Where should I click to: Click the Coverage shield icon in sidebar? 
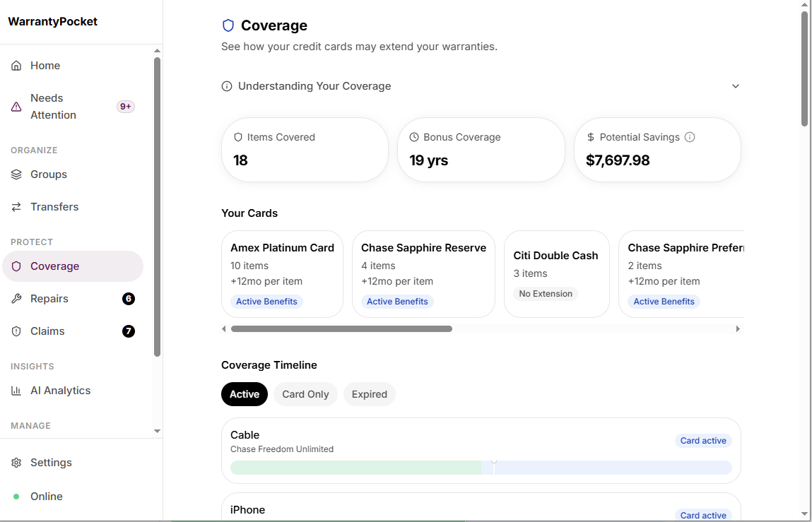(16, 266)
